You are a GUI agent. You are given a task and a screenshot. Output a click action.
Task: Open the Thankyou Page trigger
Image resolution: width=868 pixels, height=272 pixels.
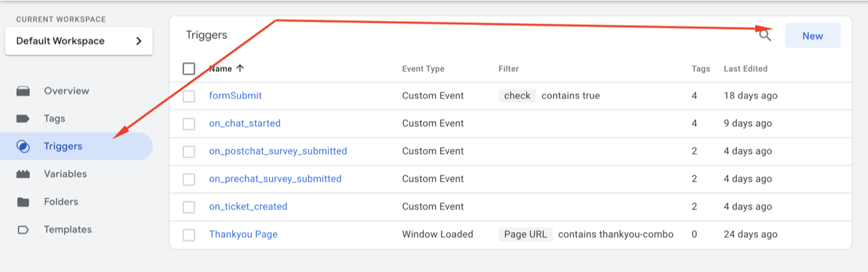click(x=243, y=234)
